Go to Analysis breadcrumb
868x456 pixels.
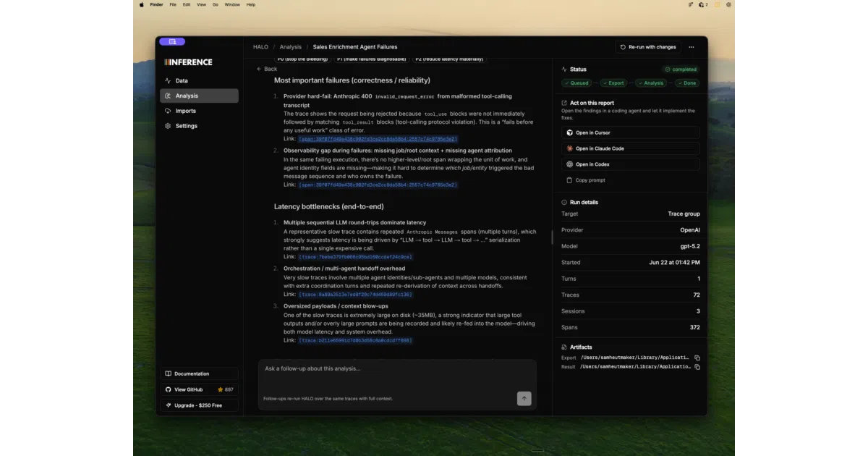[x=291, y=47]
